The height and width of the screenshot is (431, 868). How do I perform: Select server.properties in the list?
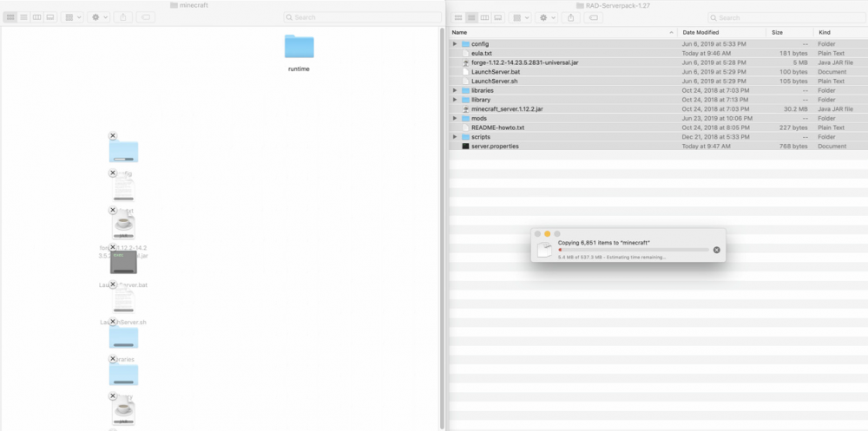click(x=658, y=146)
